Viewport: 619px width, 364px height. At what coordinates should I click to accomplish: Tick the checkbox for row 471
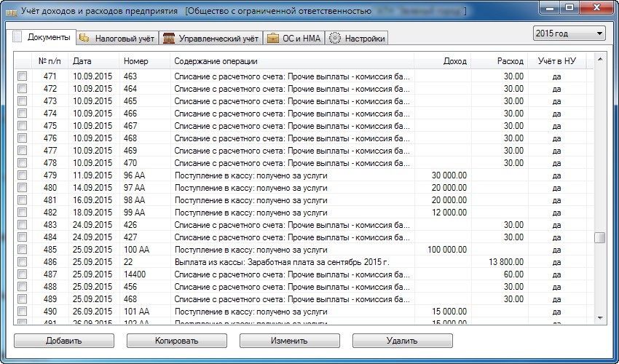[x=22, y=76]
